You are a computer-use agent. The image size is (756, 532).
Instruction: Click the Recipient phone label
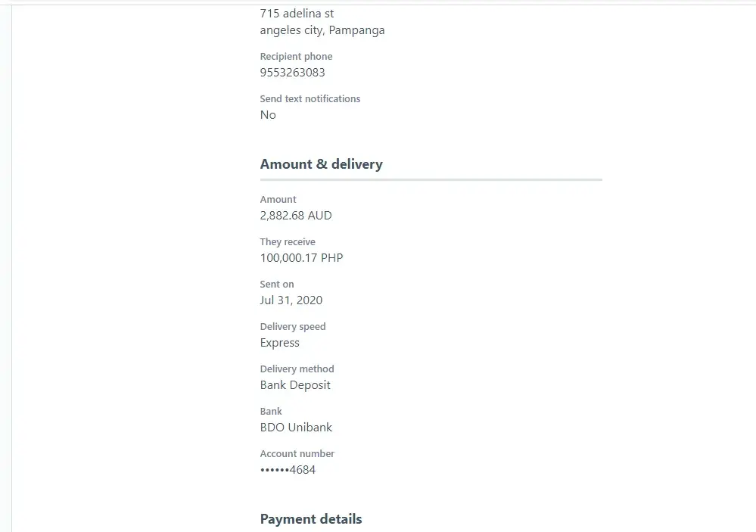tap(296, 57)
